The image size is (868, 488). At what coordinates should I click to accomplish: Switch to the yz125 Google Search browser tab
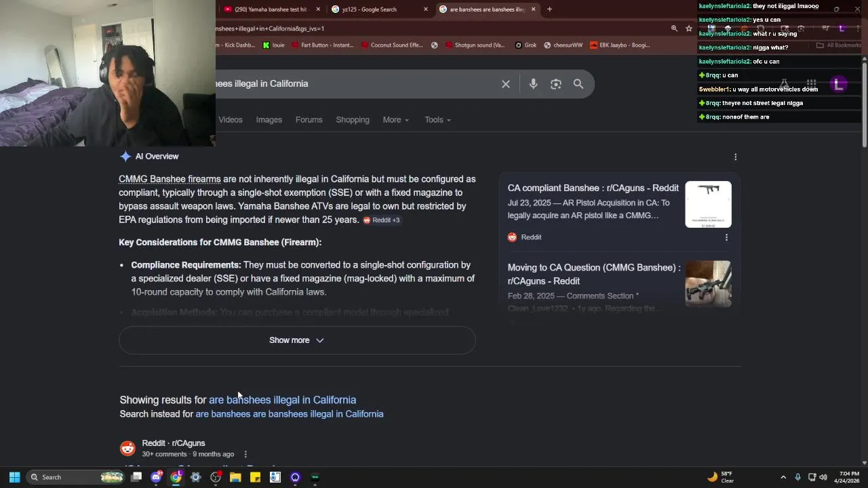point(378,9)
